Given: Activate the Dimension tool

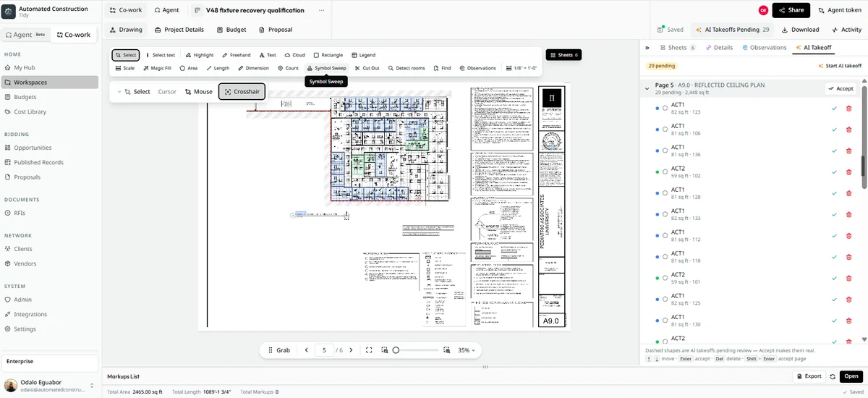Looking at the screenshot, I should click(253, 68).
